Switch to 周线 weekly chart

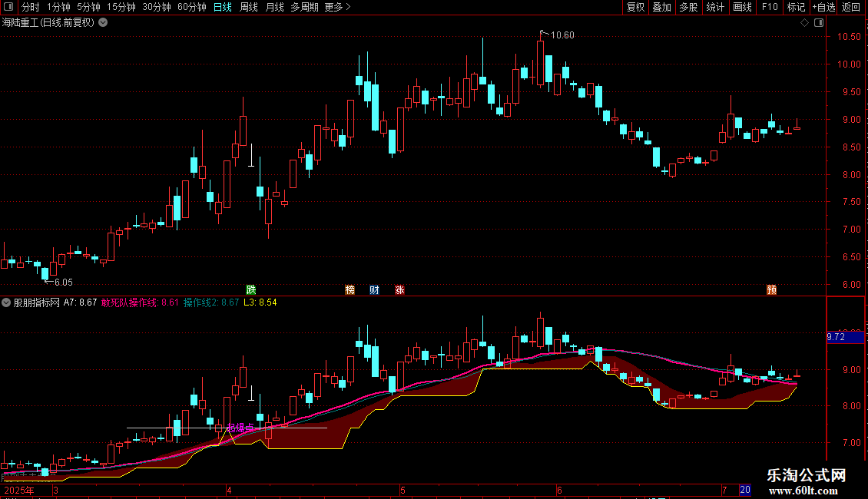tap(249, 7)
